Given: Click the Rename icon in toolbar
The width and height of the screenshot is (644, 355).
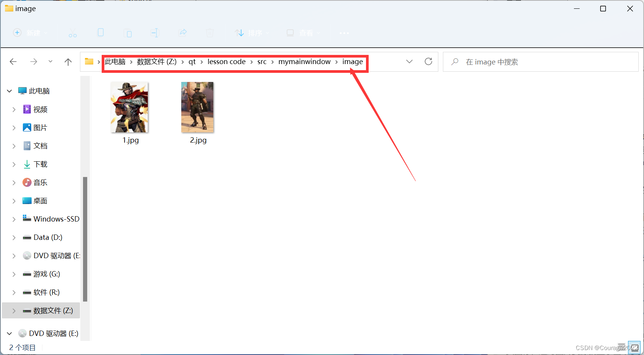Looking at the screenshot, I should [155, 33].
